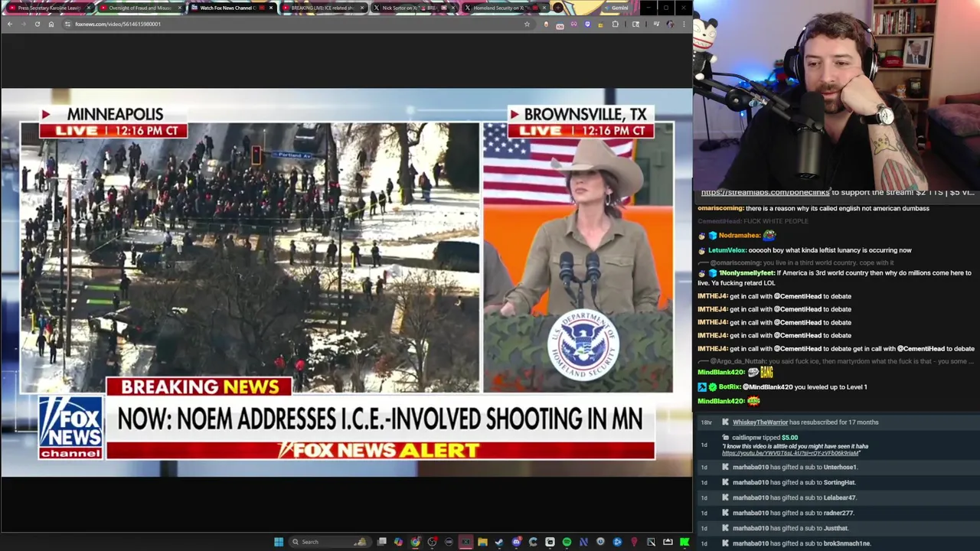Click username 1Nonlysmellyfeet in chat
Image resolution: width=980 pixels, height=551 pixels.
click(x=746, y=273)
